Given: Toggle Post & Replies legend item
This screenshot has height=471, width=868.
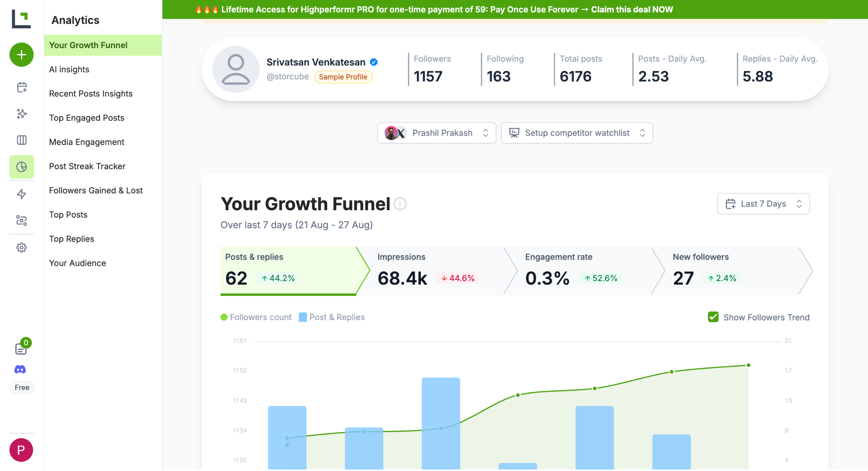Looking at the screenshot, I should click(332, 317).
